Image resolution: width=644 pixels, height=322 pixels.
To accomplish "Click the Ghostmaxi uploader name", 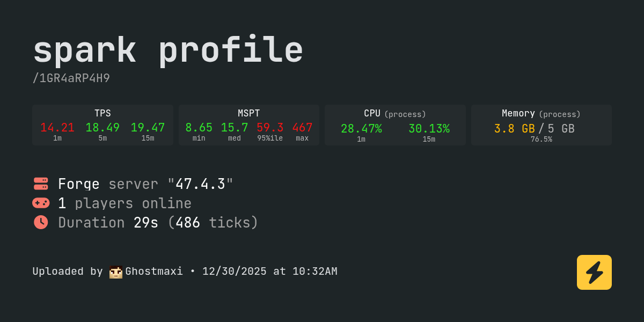I will [154, 272].
